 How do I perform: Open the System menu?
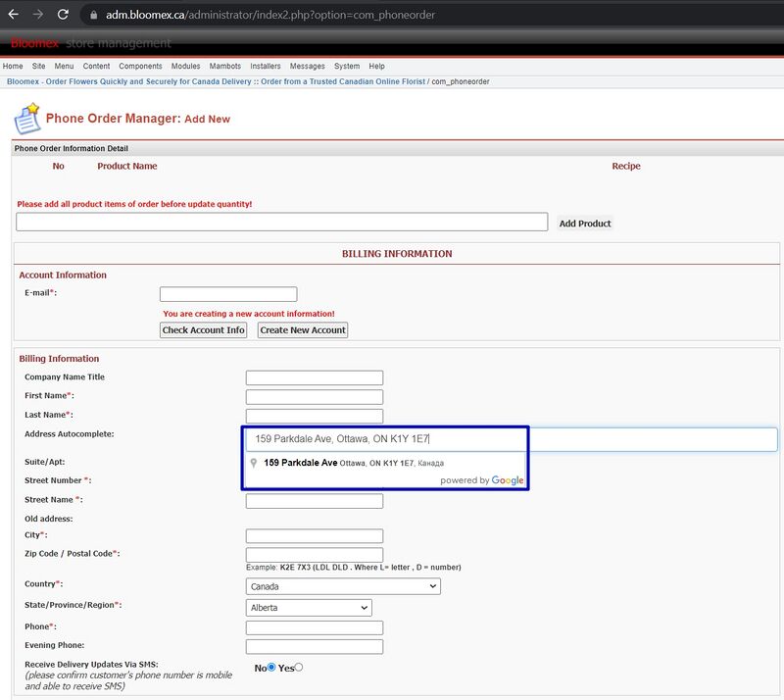tap(347, 66)
